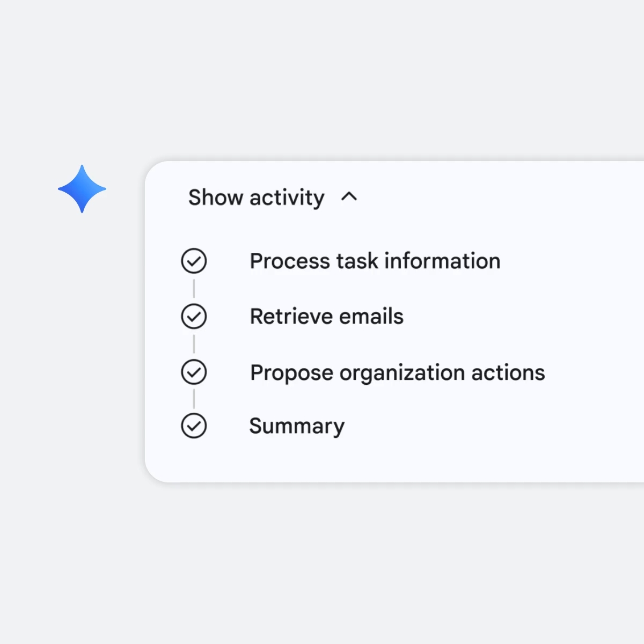Click the checkmark icon beside Propose organization actions
644x644 pixels.
click(x=194, y=372)
